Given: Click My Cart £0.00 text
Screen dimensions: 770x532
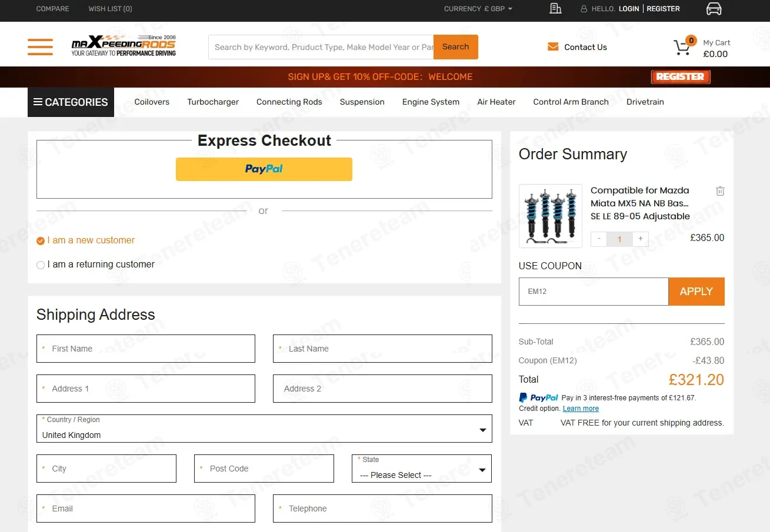Looking at the screenshot, I should 716,48.
